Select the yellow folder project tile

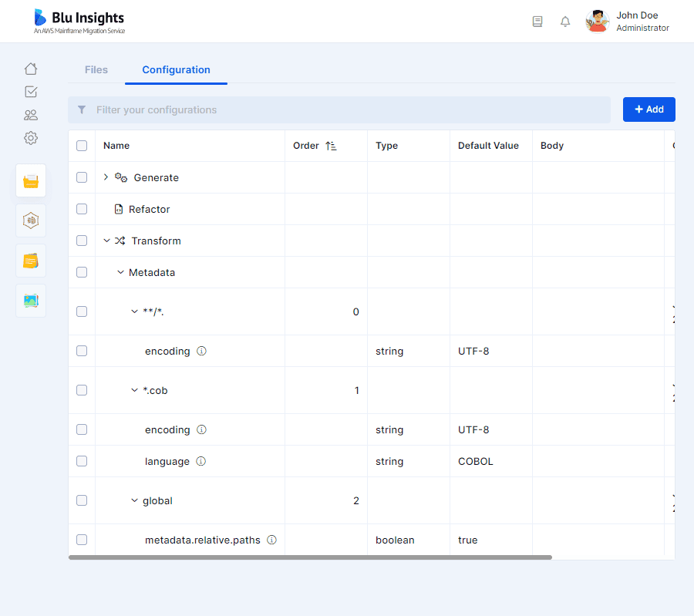click(31, 180)
